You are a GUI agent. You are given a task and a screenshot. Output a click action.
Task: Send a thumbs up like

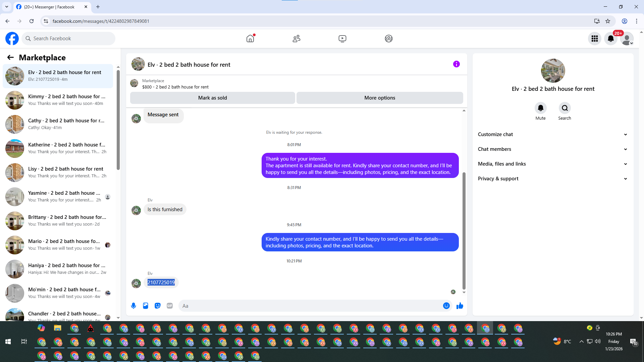point(460,306)
